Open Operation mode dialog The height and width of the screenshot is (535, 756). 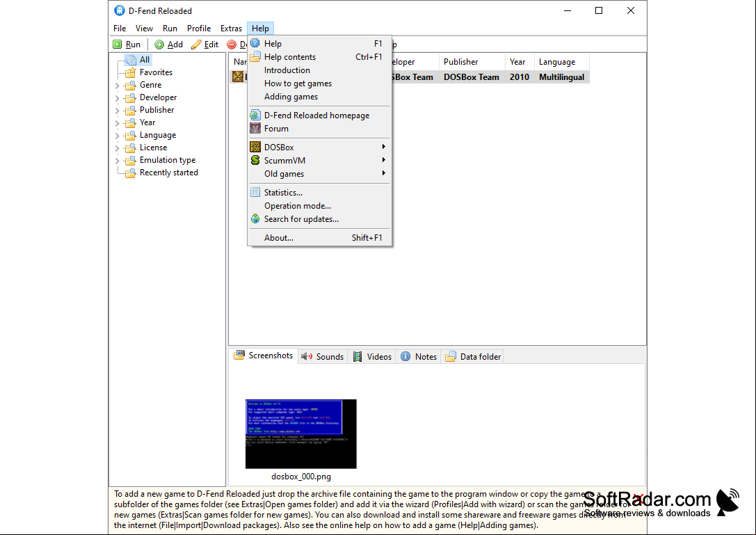click(x=319, y=205)
